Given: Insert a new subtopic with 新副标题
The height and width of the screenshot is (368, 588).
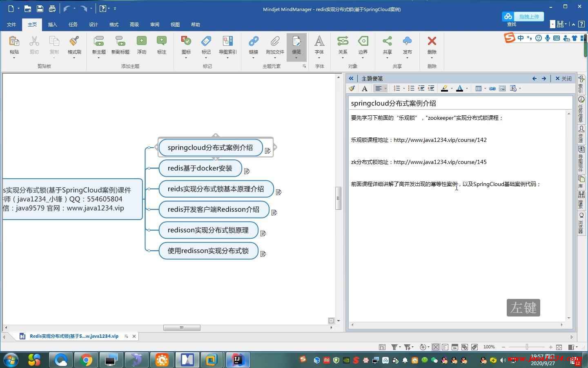Looking at the screenshot, I should point(120,45).
